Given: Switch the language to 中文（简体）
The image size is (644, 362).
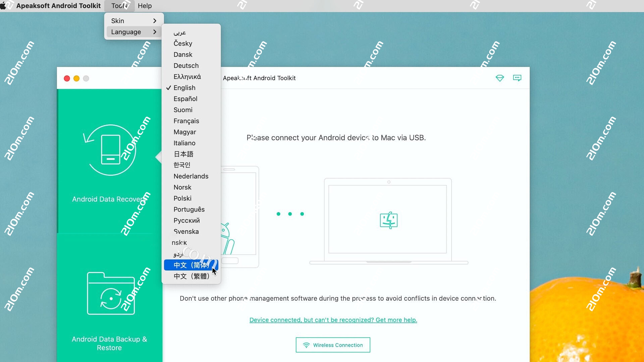Looking at the screenshot, I should (191, 265).
